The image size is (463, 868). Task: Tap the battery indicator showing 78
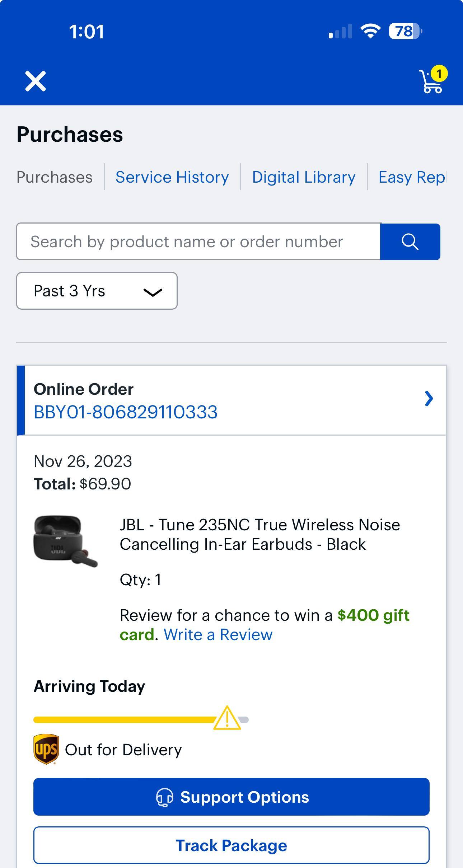405,32
